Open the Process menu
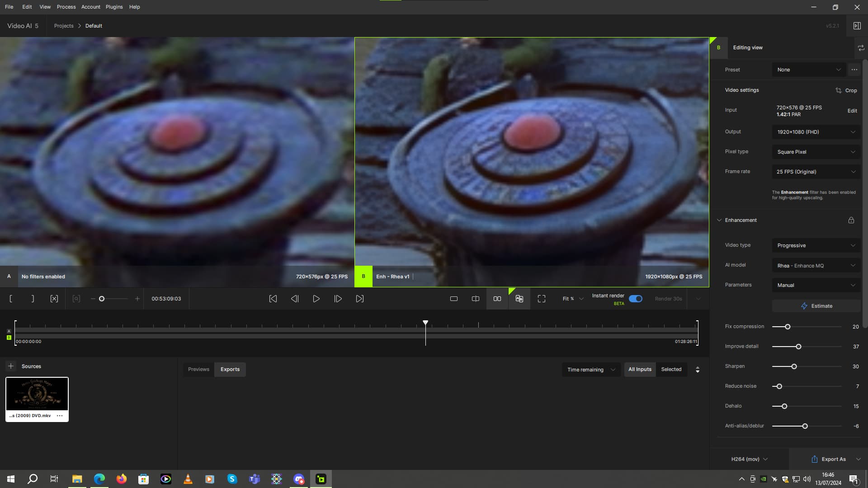This screenshot has width=868, height=488. [66, 7]
